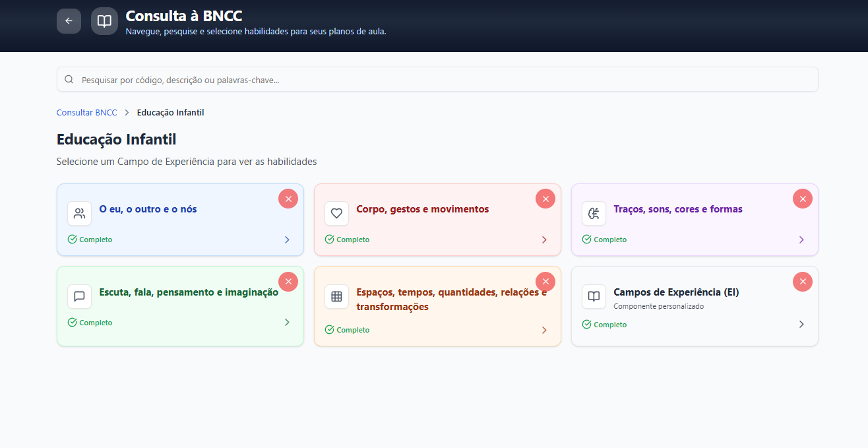
Task: Remove the O eu, o outro e o nós card
Action: (288, 199)
